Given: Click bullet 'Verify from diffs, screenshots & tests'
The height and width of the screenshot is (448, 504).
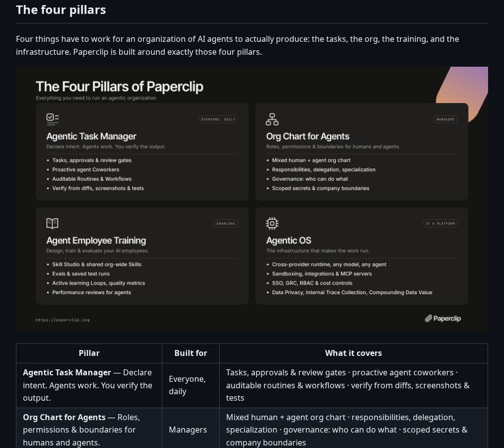Looking at the screenshot, I should (98, 188).
